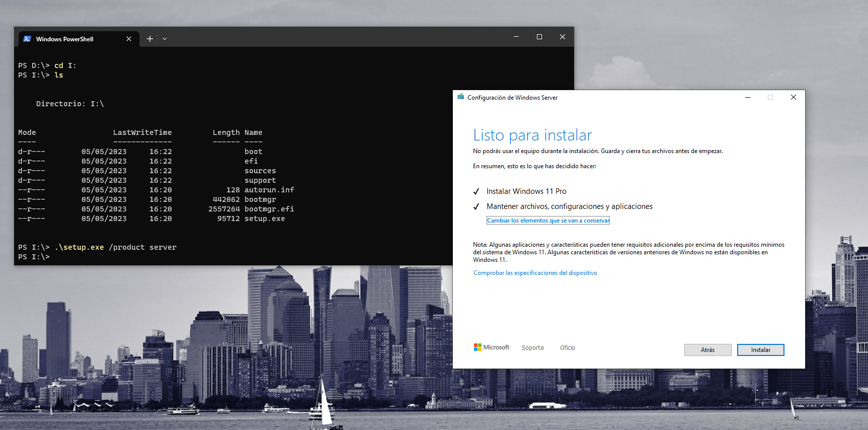This screenshot has width=868, height=430.
Task: Click the 'Mode' column header in terminal
Action: pos(27,132)
